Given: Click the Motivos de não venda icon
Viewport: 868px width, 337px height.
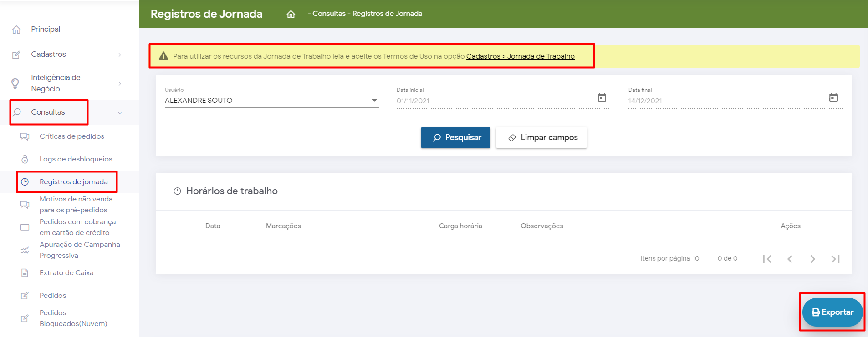Looking at the screenshot, I should [x=25, y=205].
